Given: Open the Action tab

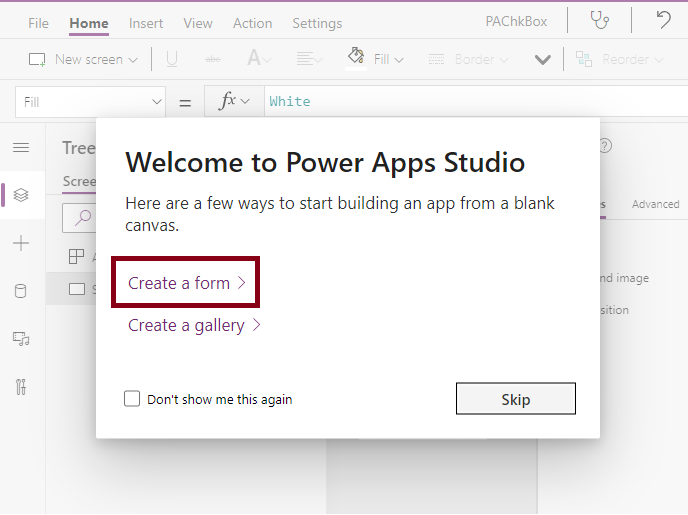Looking at the screenshot, I should click(252, 23).
